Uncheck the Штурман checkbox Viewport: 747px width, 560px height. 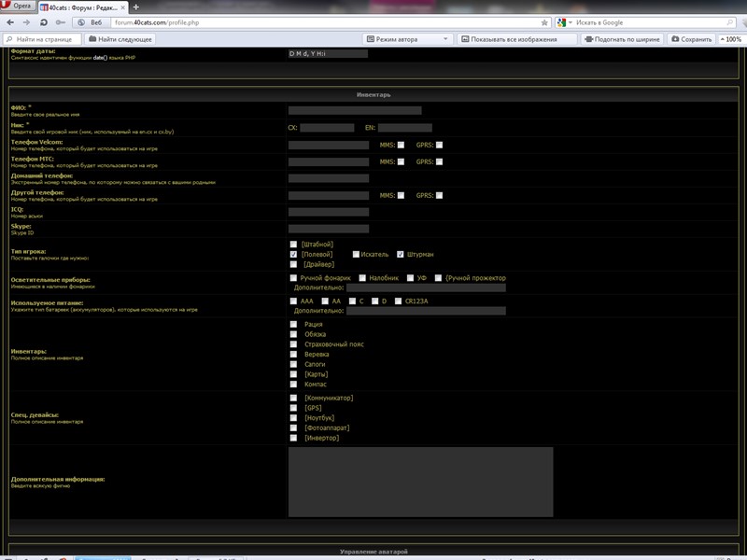[x=401, y=254]
